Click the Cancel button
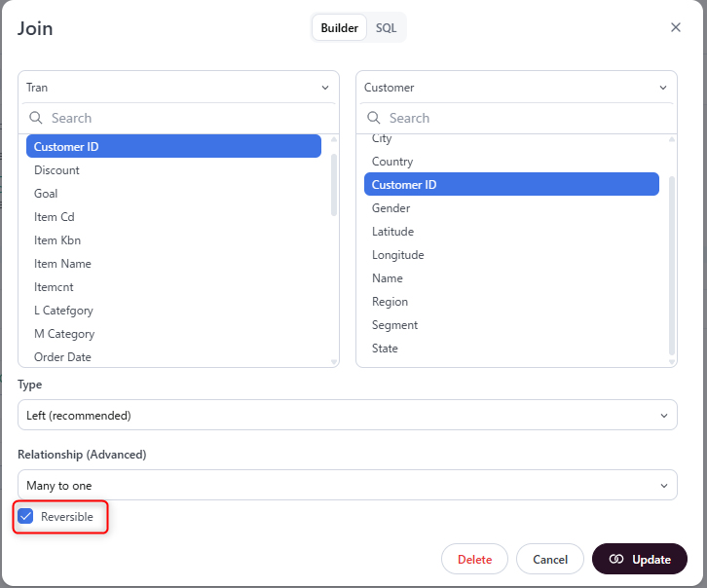Screen dimensions: 707x588 (550, 560)
